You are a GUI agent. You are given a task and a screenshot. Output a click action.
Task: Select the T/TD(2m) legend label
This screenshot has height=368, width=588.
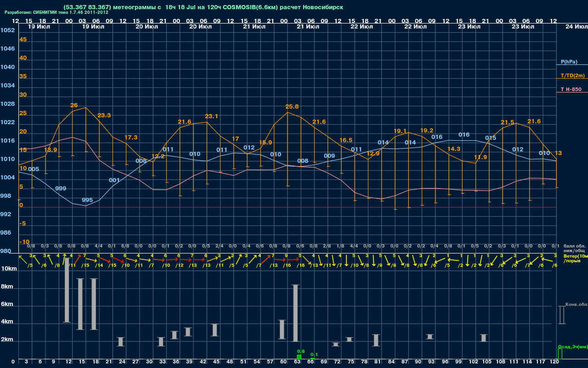coord(572,75)
